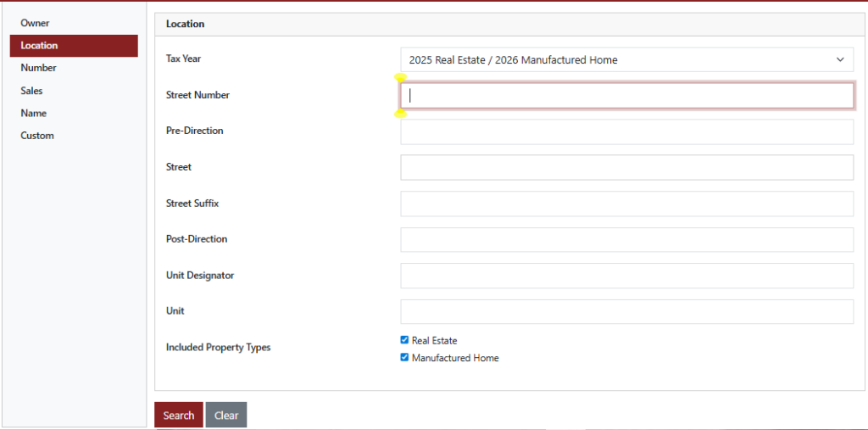Toggle the Manufactured Home checkbox
Image resolution: width=868 pixels, height=430 pixels.
click(404, 358)
